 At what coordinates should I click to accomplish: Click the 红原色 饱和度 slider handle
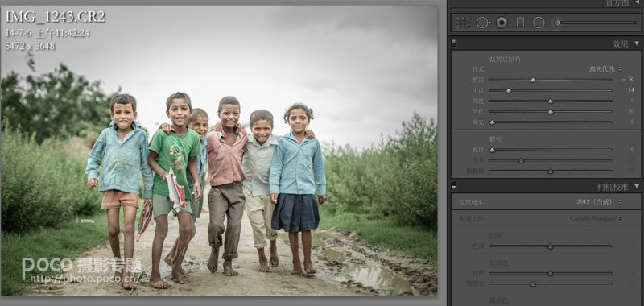[533, 283]
